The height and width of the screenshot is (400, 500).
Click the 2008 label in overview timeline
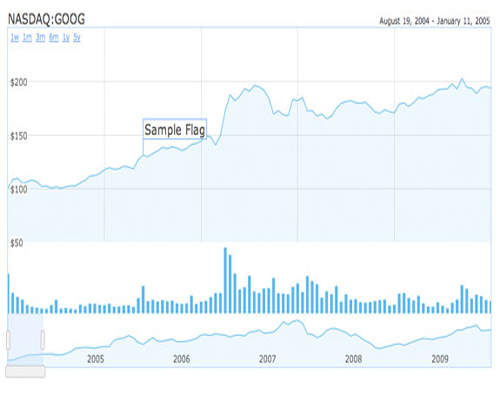(x=354, y=359)
